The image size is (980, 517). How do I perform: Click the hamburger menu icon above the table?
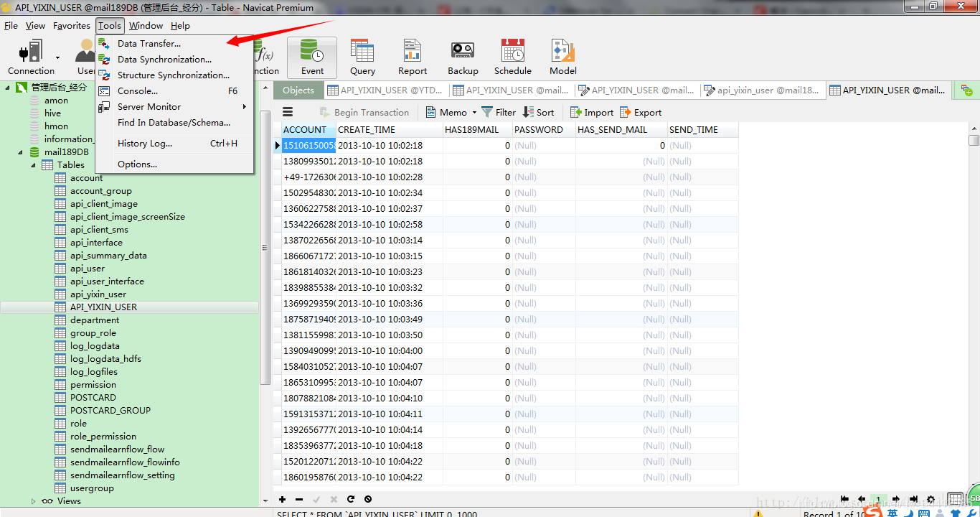point(288,112)
